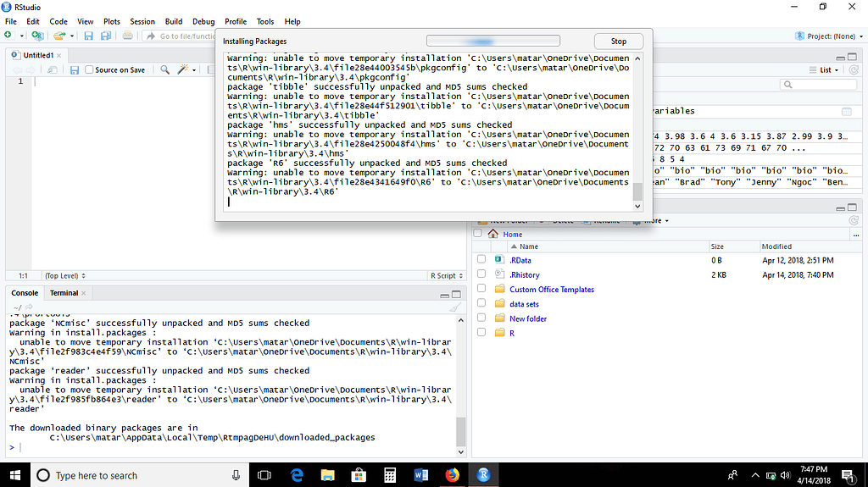Screen dimensions: 868x487
Task: Open Microsoft Word from the taskbar
Action: (420, 475)
